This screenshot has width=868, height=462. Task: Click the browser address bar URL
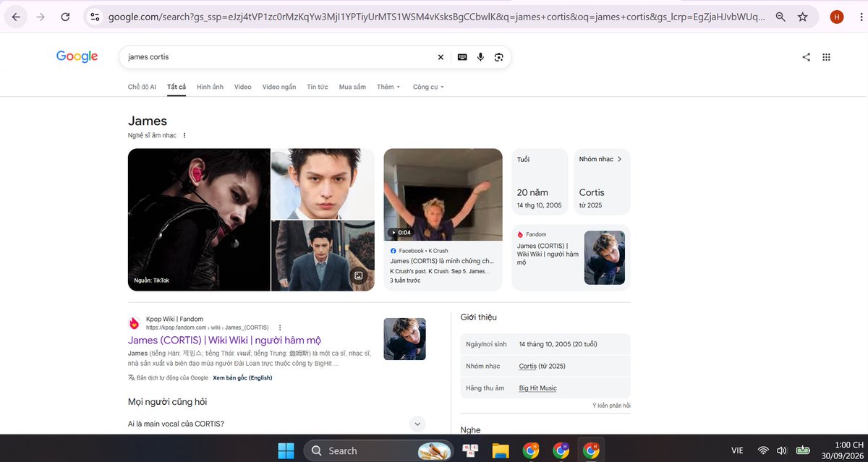[x=436, y=17]
